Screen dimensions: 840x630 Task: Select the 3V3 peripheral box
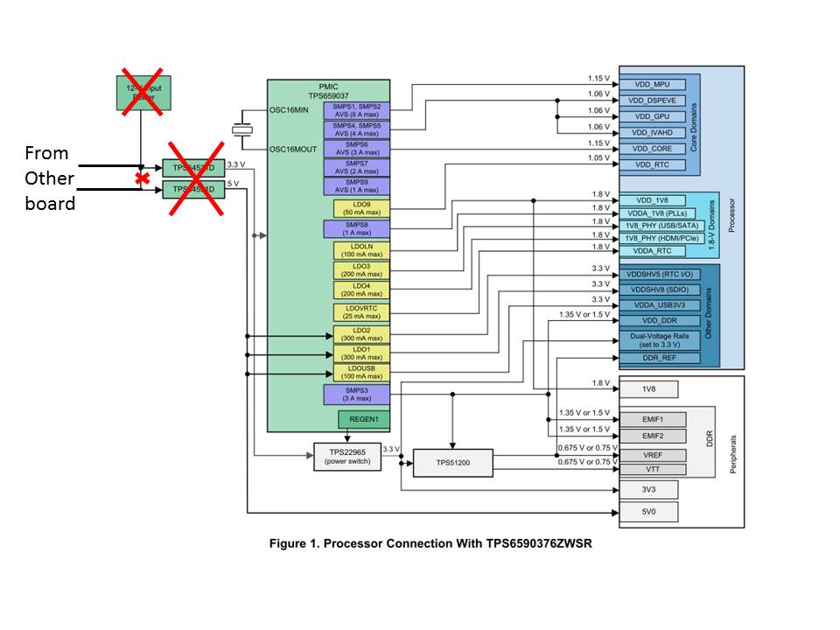[648, 490]
